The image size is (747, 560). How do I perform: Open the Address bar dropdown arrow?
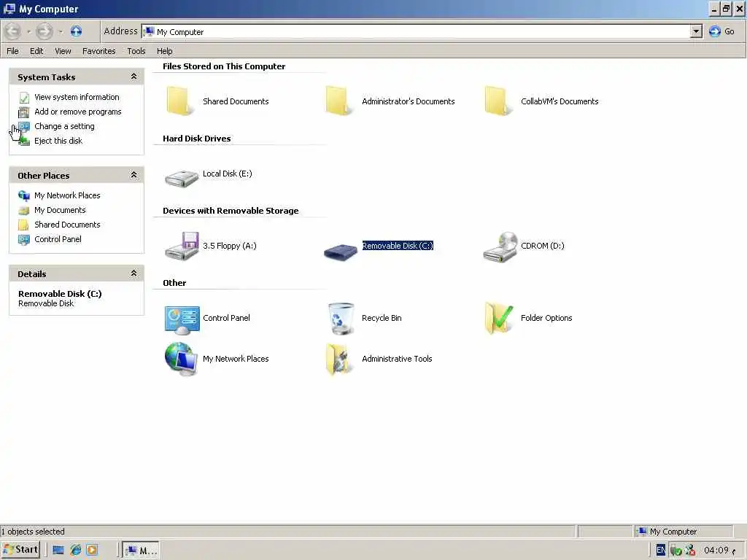click(x=696, y=31)
